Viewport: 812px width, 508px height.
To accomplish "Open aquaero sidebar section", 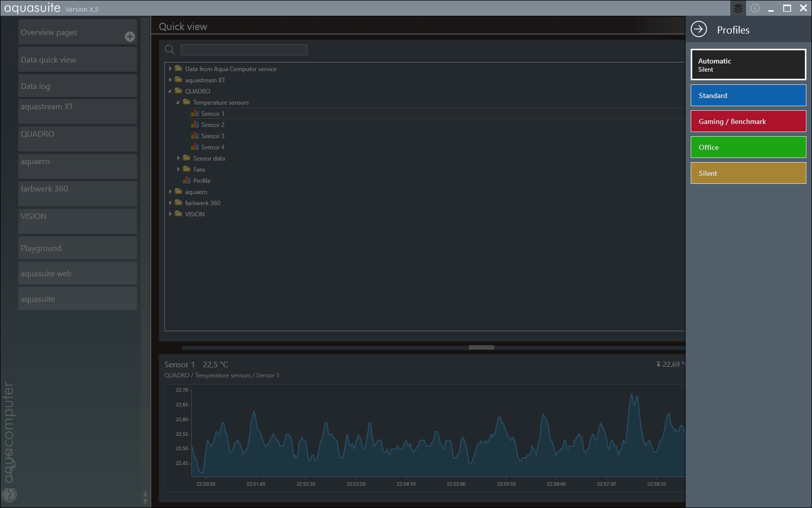I will click(78, 166).
